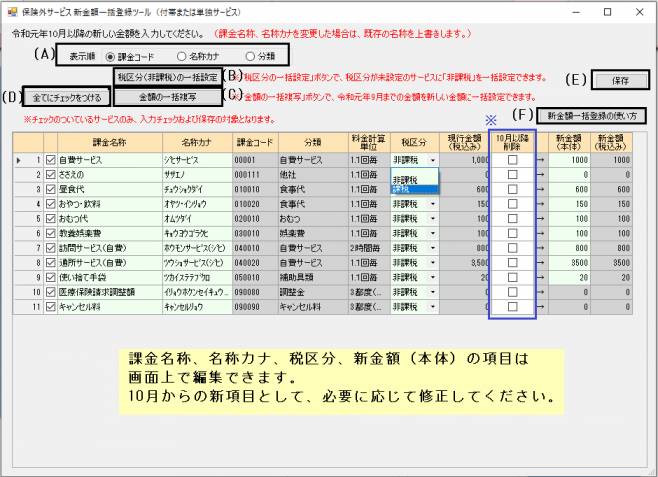The height and width of the screenshot is (477, 658).
Task: Choose the 分類 sort radio button
Action: [249, 56]
